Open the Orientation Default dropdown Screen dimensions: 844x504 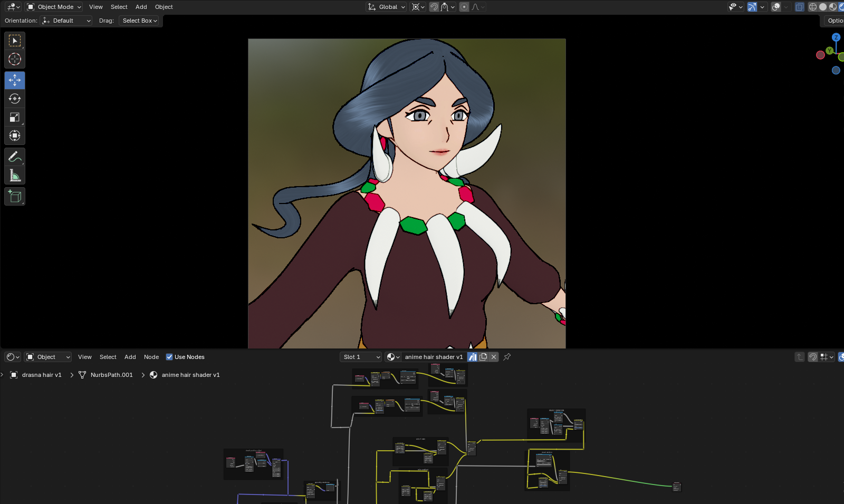pos(66,21)
